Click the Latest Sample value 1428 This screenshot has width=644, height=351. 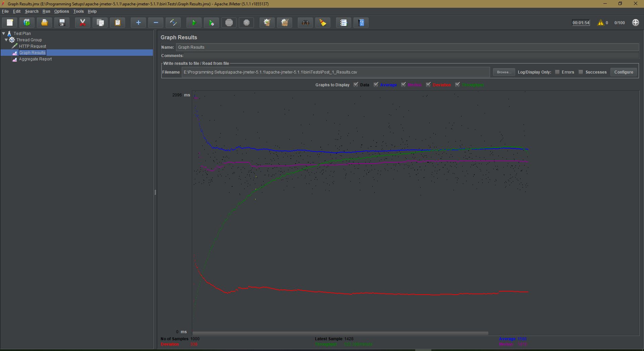(x=349, y=339)
